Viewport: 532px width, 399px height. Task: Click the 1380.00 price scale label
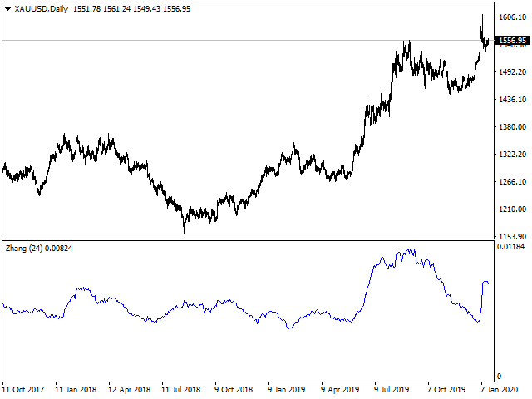click(x=512, y=127)
